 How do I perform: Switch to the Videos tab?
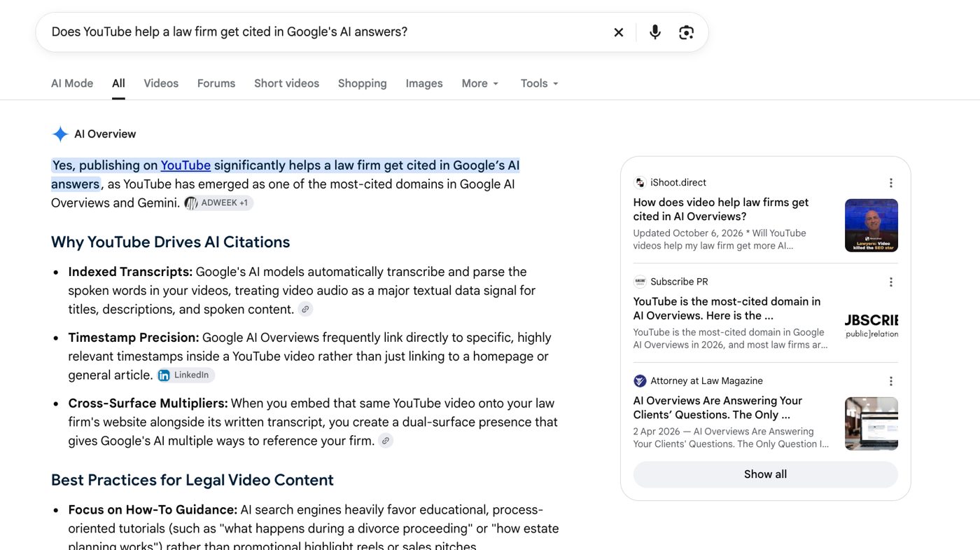click(x=161, y=83)
